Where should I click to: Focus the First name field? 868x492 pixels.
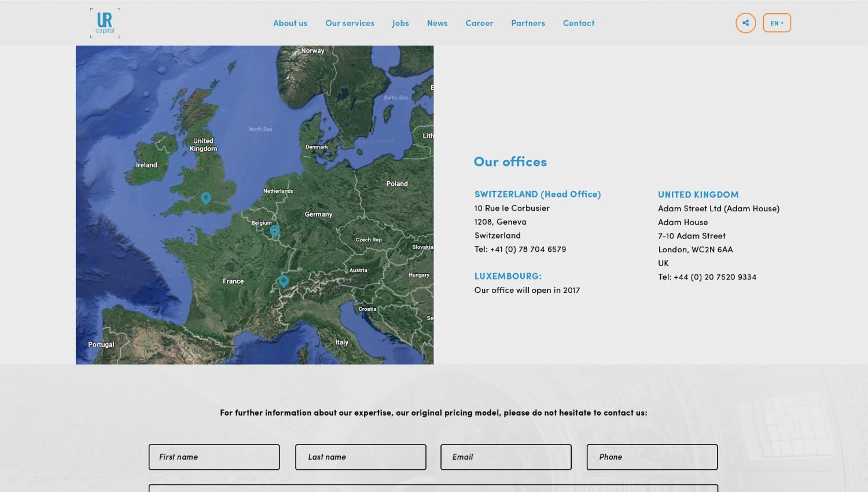pyautogui.click(x=214, y=457)
